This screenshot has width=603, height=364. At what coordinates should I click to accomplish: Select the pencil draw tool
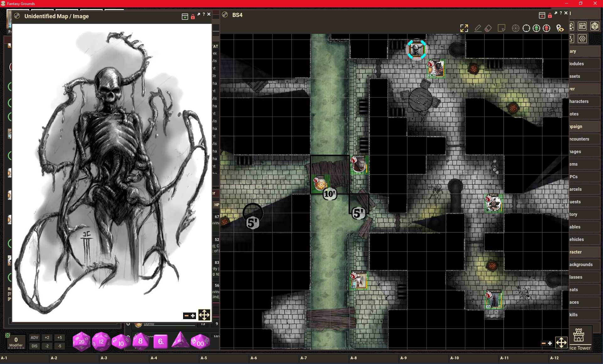click(478, 28)
